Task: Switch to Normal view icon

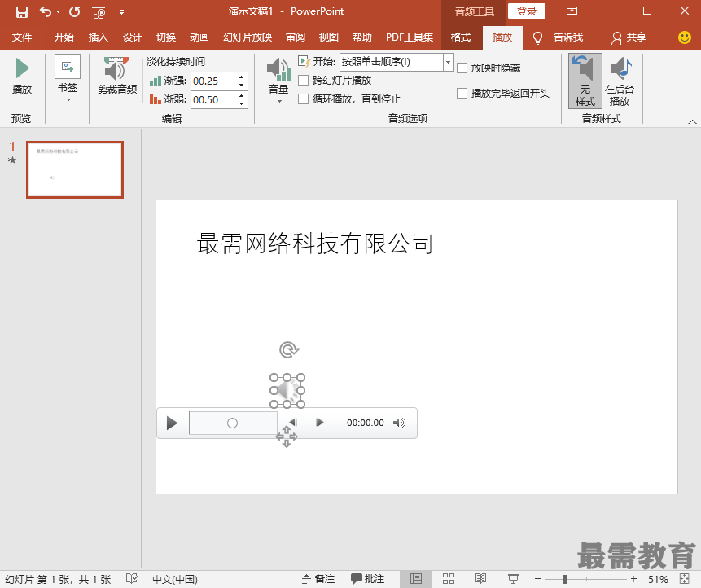Action: 416,579
